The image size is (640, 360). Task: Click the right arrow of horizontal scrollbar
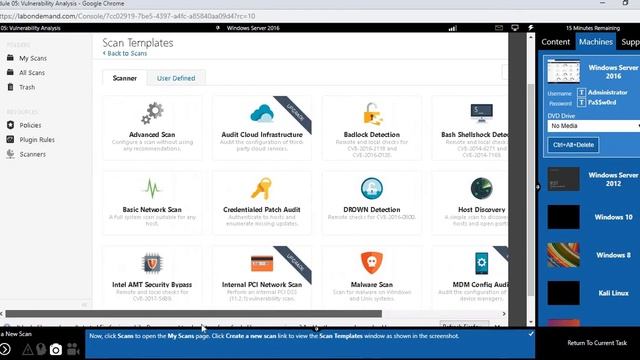pyautogui.click(x=504, y=313)
